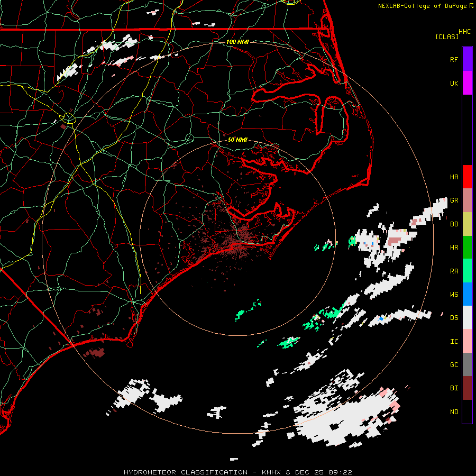Select the yellow BD legend color swatch
The height and width of the screenshot is (476, 476).
coord(467,224)
